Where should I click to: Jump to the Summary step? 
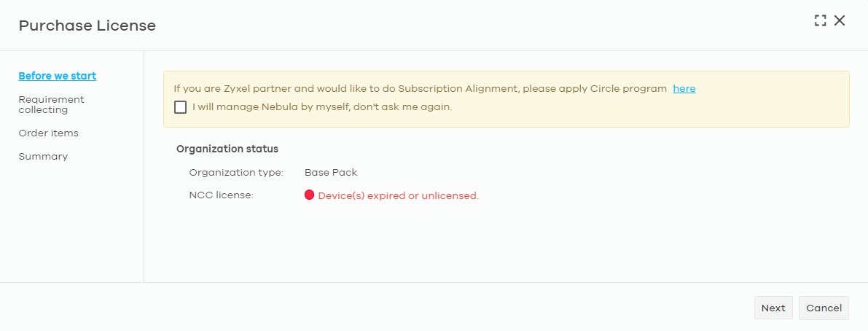click(43, 157)
